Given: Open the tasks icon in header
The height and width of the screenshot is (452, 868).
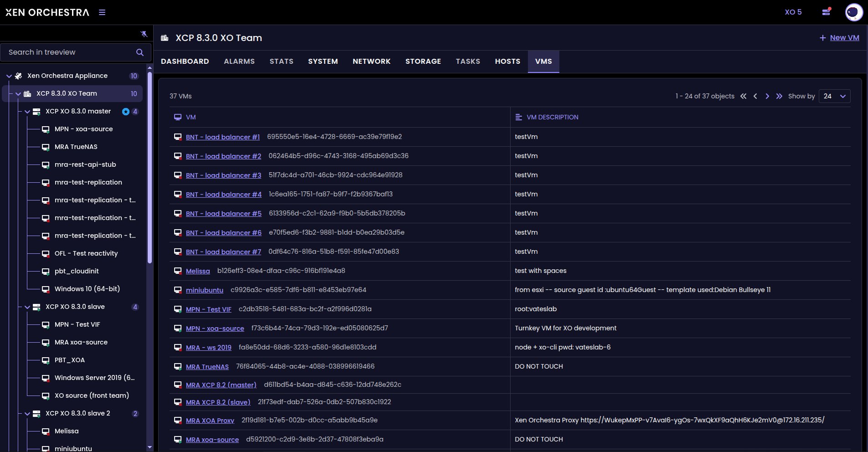Looking at the screenshot, I should [x=826, y=12].
